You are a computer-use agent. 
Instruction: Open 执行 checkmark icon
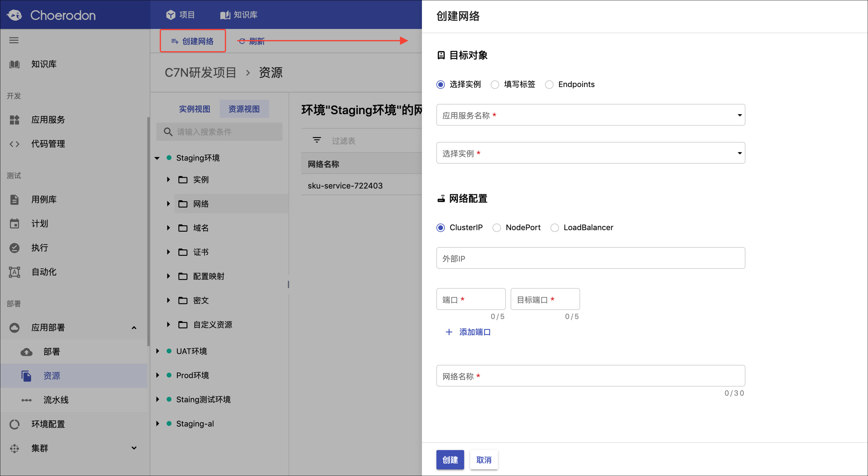tap(14, 248)
